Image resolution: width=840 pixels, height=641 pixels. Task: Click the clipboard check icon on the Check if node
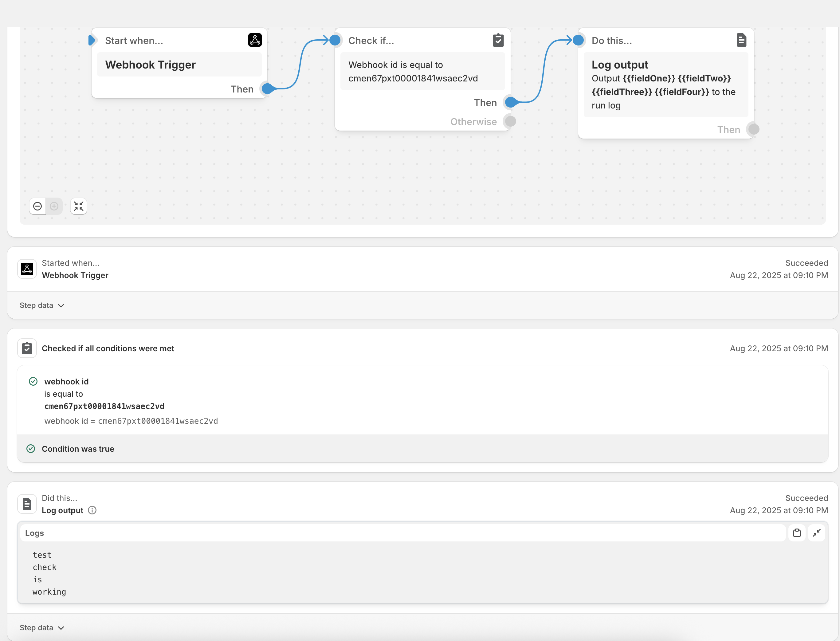(498, 40)
